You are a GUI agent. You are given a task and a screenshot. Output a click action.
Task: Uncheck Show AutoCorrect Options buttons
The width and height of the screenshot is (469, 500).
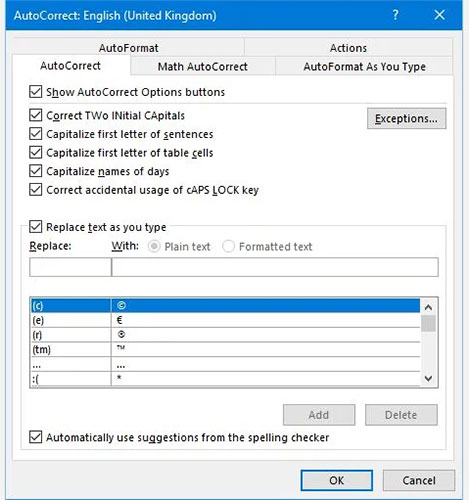pos(36,92)
